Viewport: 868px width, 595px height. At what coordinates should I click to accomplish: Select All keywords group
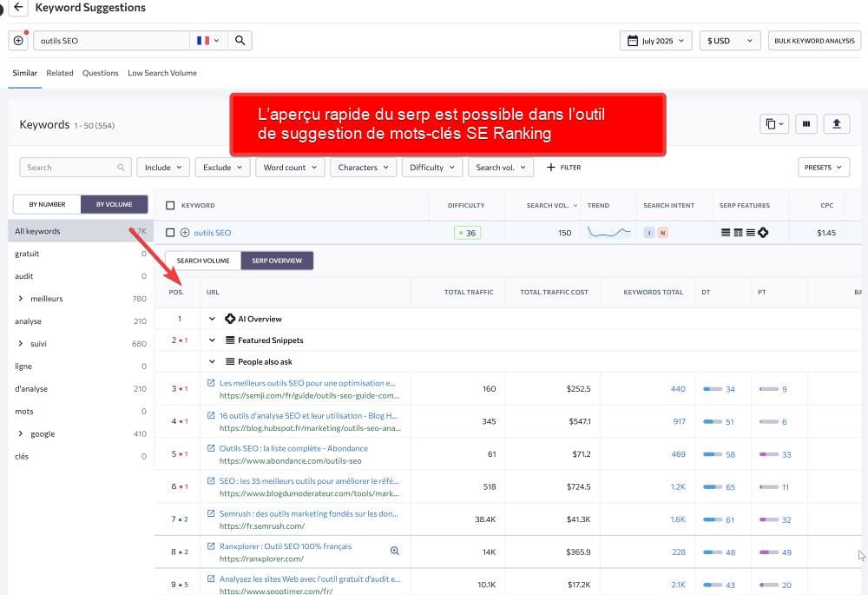pyautogui.click(x=81, y=231)
